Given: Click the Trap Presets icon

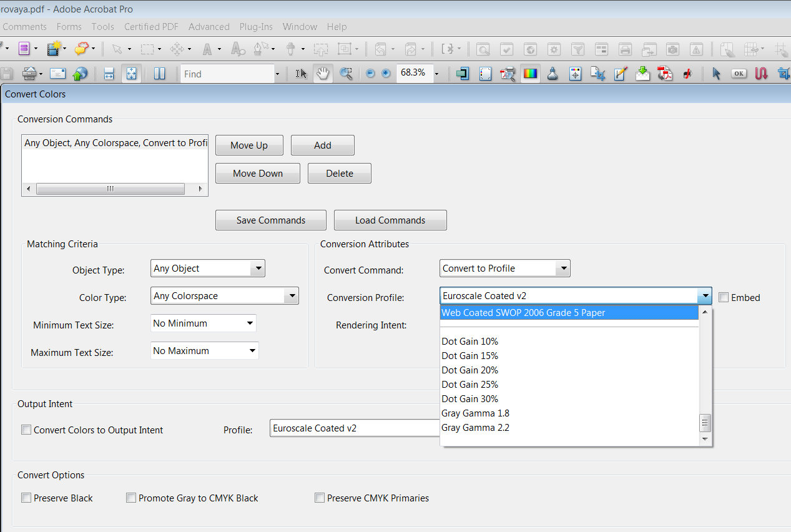Looking at the screenshot, I should click(x=463, y=74).
